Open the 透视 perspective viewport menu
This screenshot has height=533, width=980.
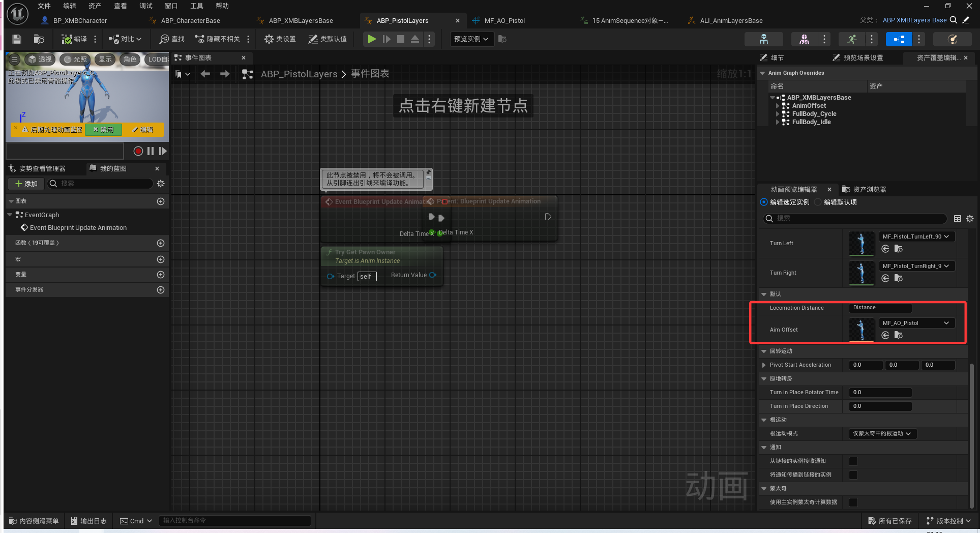(x=40, y=60)
